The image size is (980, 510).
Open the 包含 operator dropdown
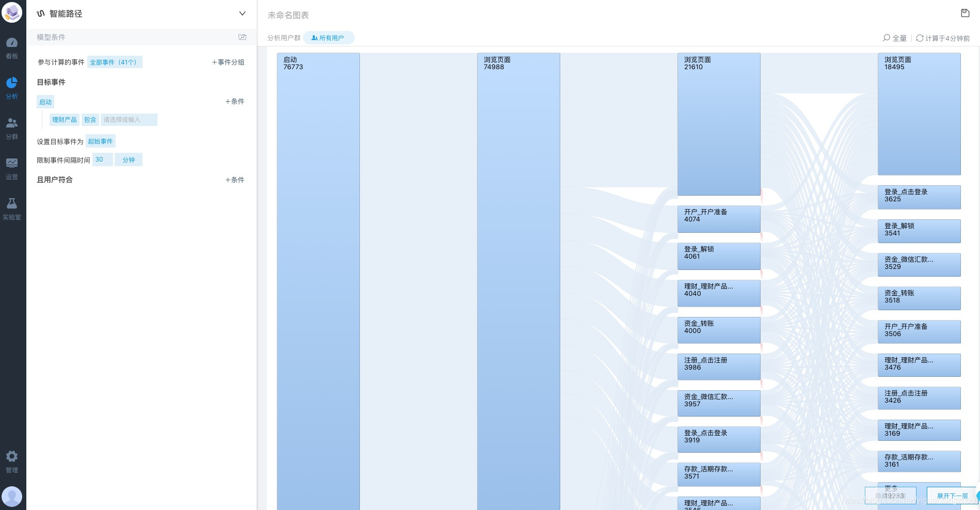click(x=90, y=120)
